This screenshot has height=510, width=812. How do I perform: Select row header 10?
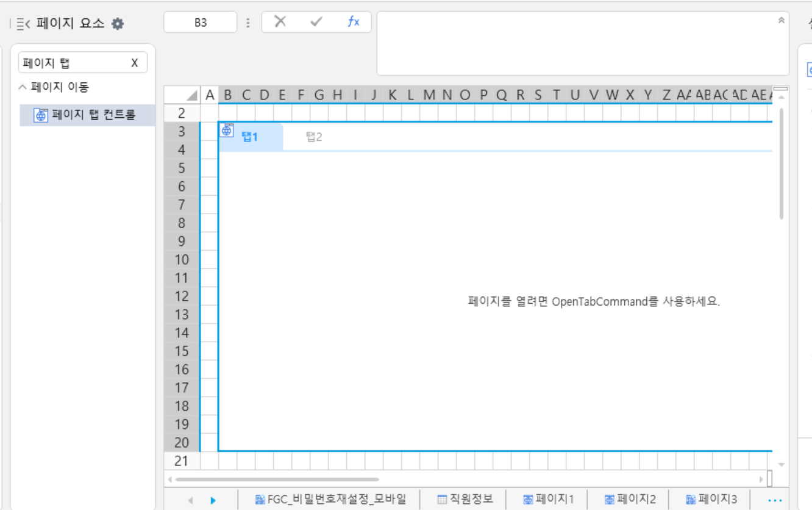(x=182, y=260)
